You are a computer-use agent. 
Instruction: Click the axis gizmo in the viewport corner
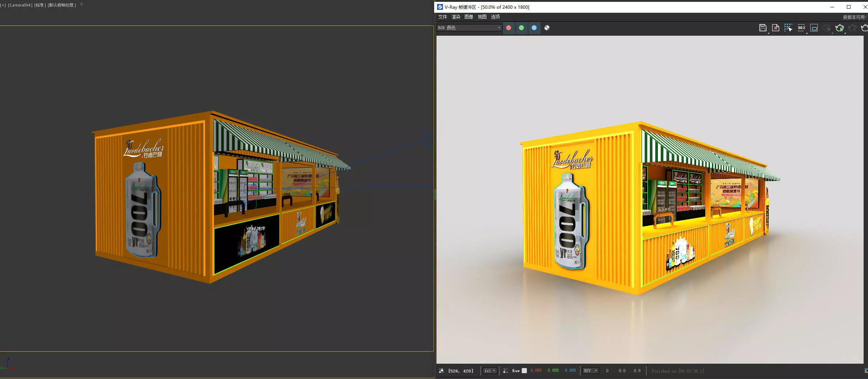tap(7, 364)
